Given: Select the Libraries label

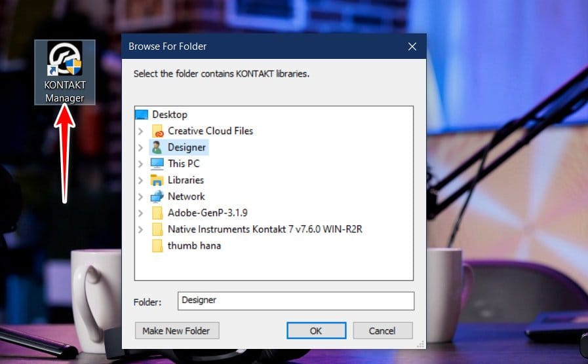Looking at the screenshot, I should click(186, 180).
